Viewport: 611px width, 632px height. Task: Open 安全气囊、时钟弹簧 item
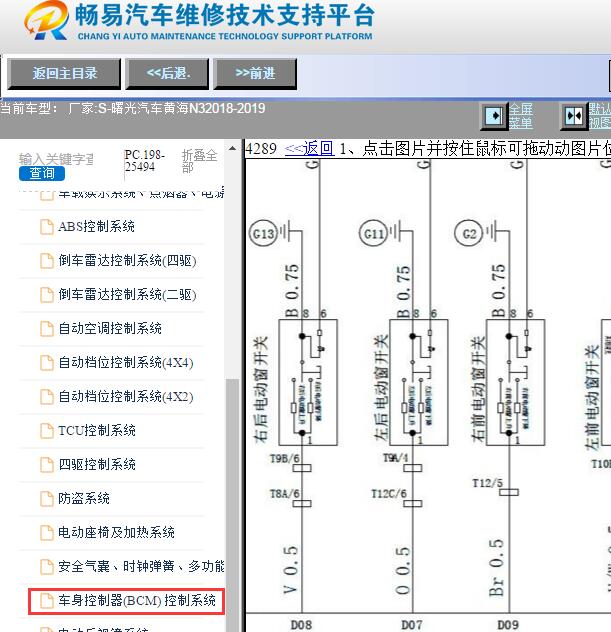(141, 566)
